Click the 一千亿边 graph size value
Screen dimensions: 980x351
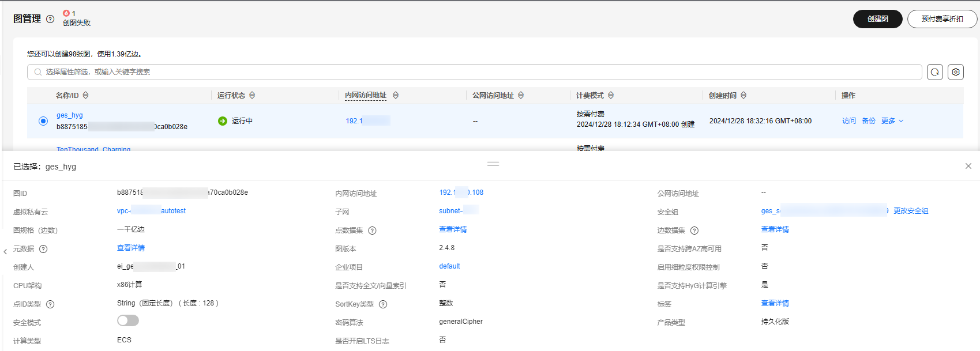point(131,229)
